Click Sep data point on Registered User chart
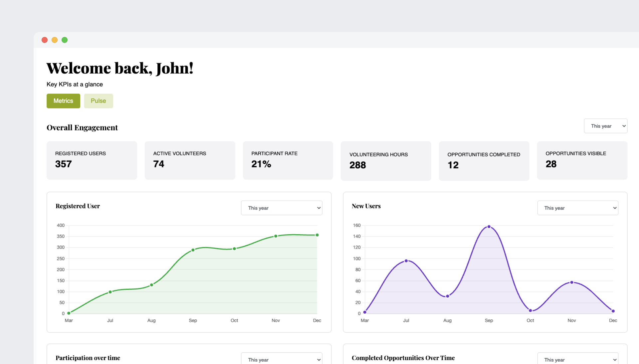639x364 pixels. [193, 250]
